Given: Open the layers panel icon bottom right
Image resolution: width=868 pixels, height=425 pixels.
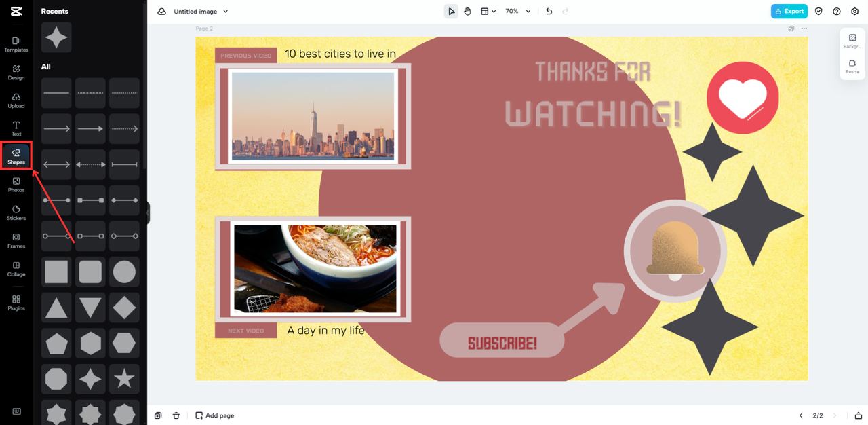Looking at the screenshot, I should click(x=858, y=415).
